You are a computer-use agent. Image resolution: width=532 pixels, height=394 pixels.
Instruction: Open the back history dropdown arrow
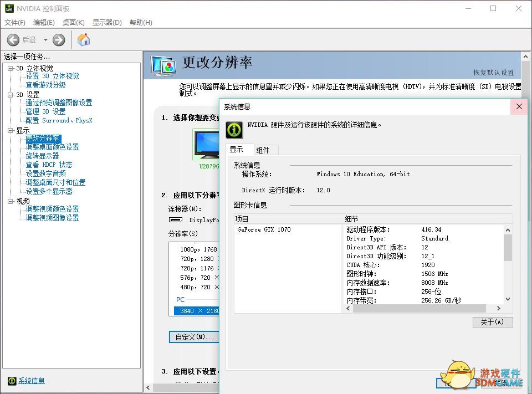click(x=45, y=40)
